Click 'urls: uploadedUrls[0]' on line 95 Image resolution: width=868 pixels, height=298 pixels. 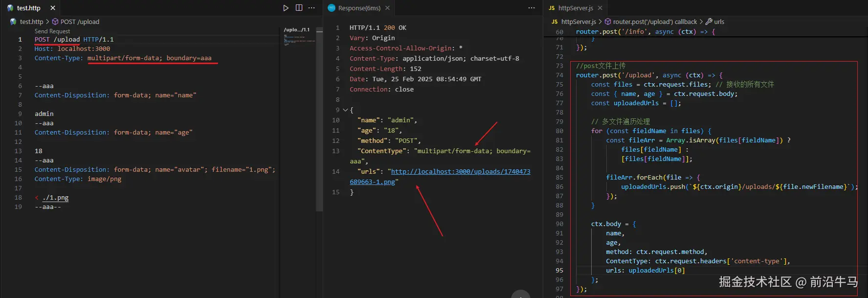pos(645,271)
